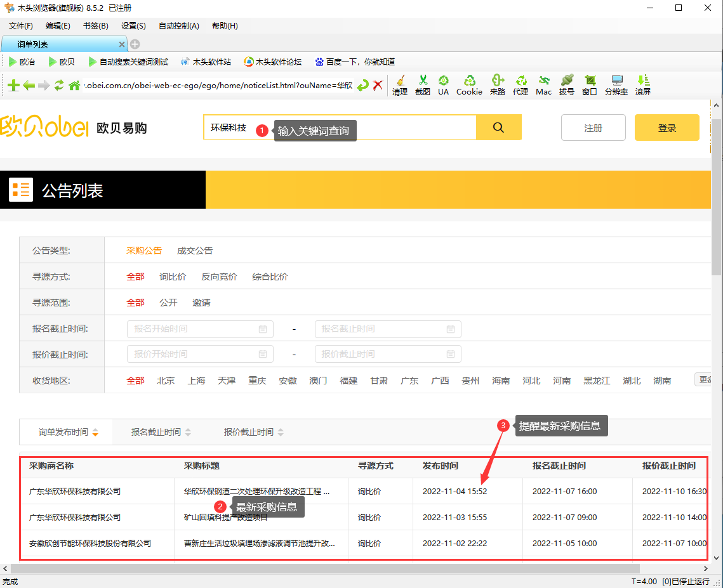Open the 文件(F) menu
This screenshot has height=588, width=723.
(x=21, y=26)
